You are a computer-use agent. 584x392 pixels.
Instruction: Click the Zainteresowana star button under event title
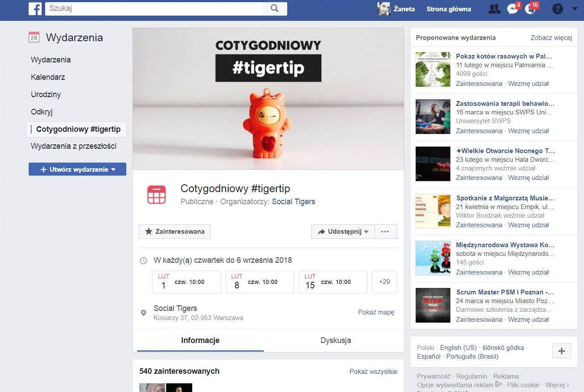tap(174, 232)
